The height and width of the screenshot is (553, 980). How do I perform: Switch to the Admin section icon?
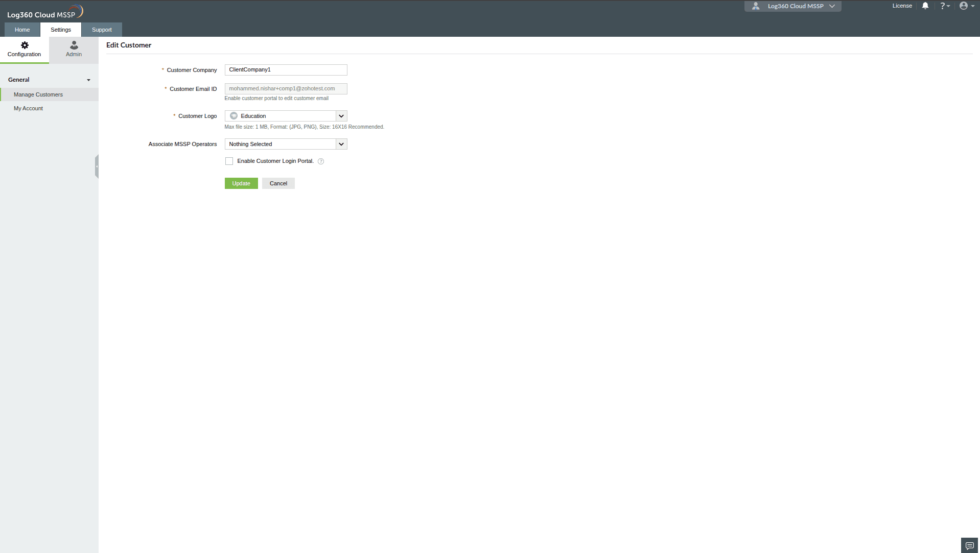pos(73,46)
